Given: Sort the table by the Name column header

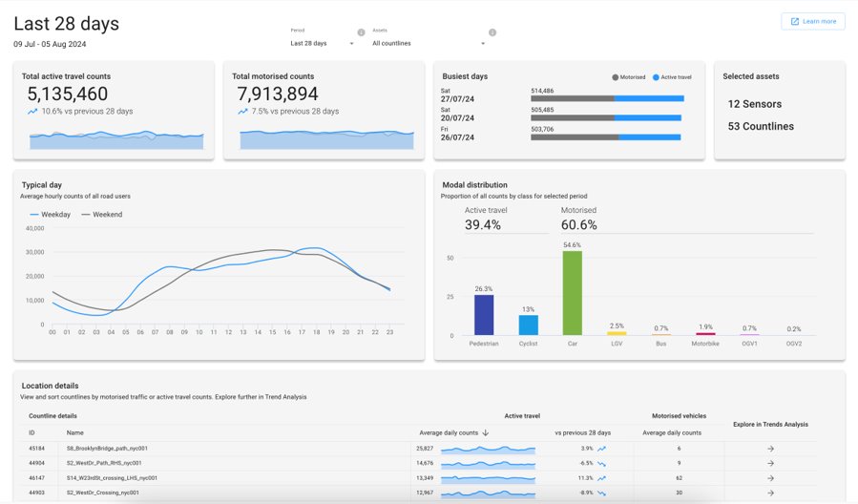Looking at the screenshot, I should click(74, 432).
